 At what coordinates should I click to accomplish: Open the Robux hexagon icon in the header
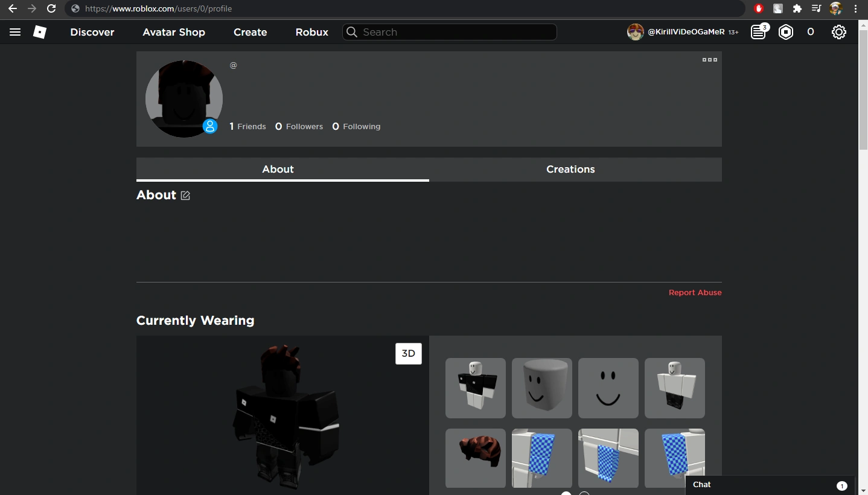point(786,32)
